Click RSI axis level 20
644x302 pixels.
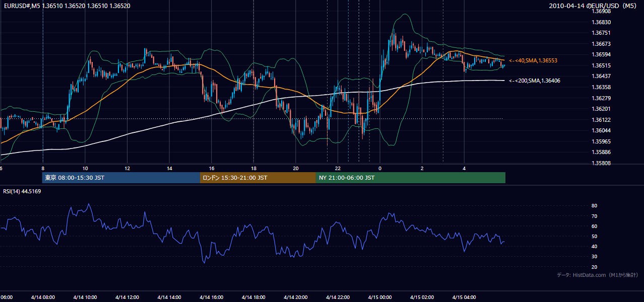pos(595,267)
